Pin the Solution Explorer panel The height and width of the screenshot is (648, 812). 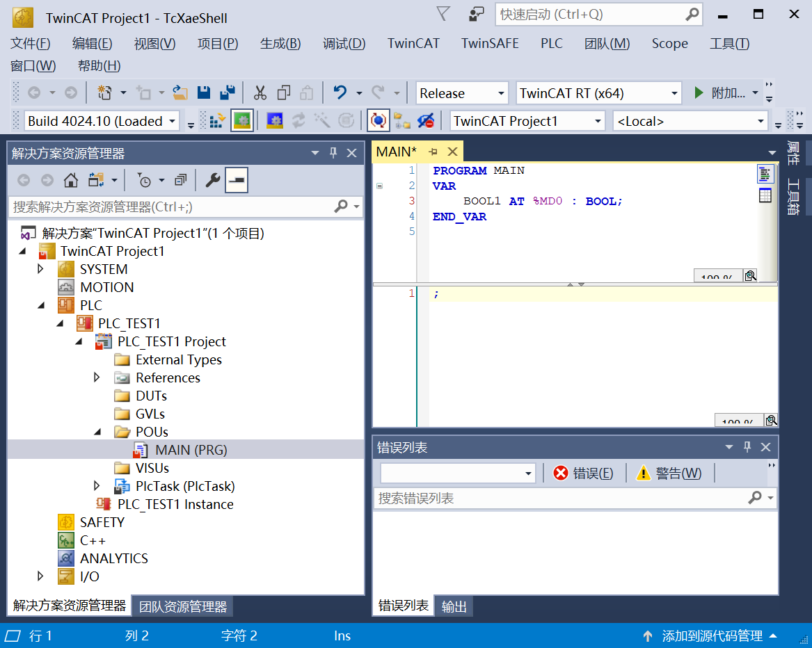click(x=333, y=153)
